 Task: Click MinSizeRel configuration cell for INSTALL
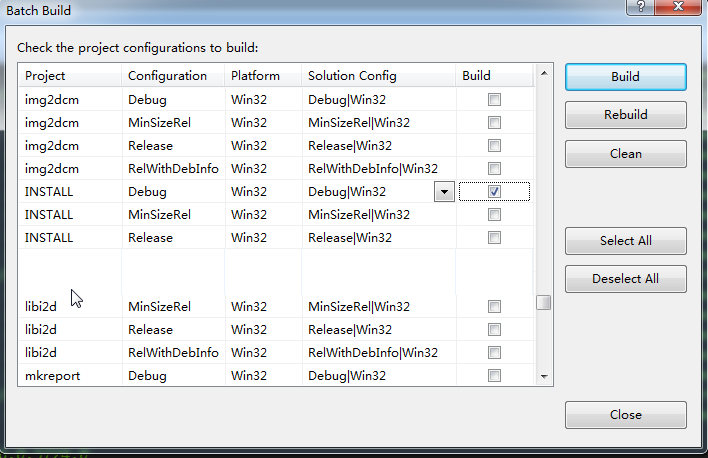click(x=173, y=215)
